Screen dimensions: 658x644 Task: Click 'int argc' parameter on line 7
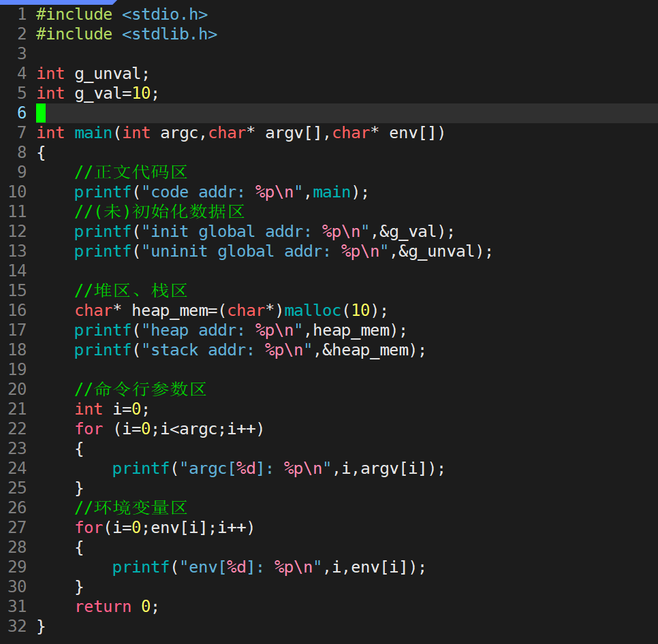pos(160,133)
